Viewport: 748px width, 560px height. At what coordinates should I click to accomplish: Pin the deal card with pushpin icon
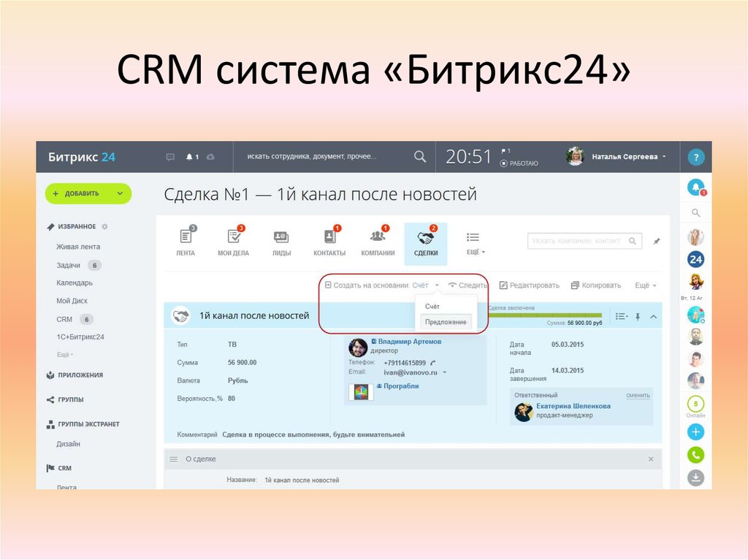click(x=638, y=316)
